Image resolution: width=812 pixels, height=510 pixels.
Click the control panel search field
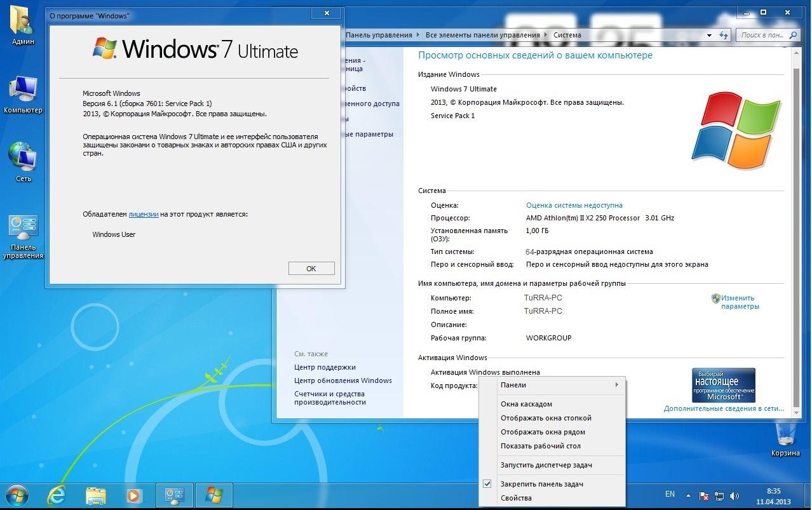[762, 36]
